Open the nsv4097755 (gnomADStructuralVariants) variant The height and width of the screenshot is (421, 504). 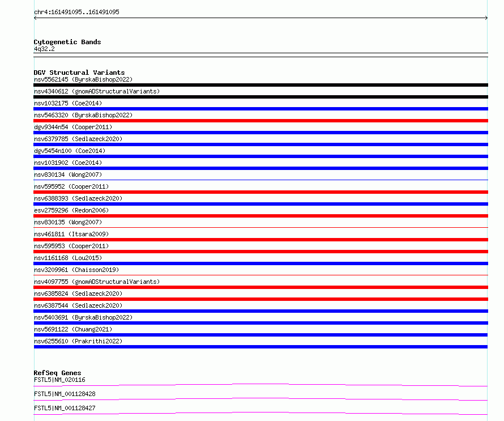click(97, 282)
